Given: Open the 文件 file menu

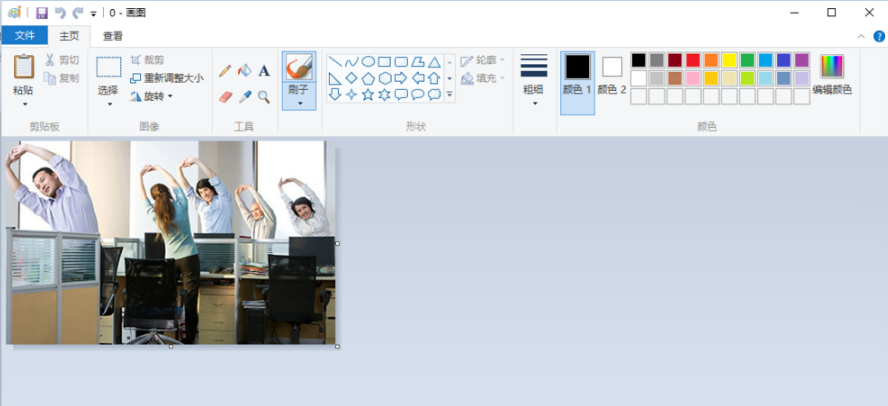Looking at the screenshot, I should [24, 36].
